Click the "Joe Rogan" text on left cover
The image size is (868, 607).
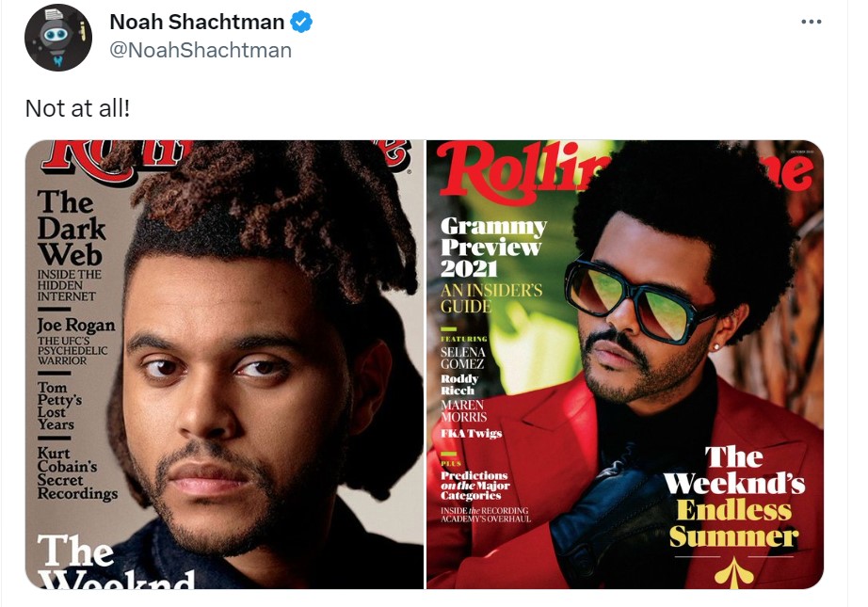[76, 325]
